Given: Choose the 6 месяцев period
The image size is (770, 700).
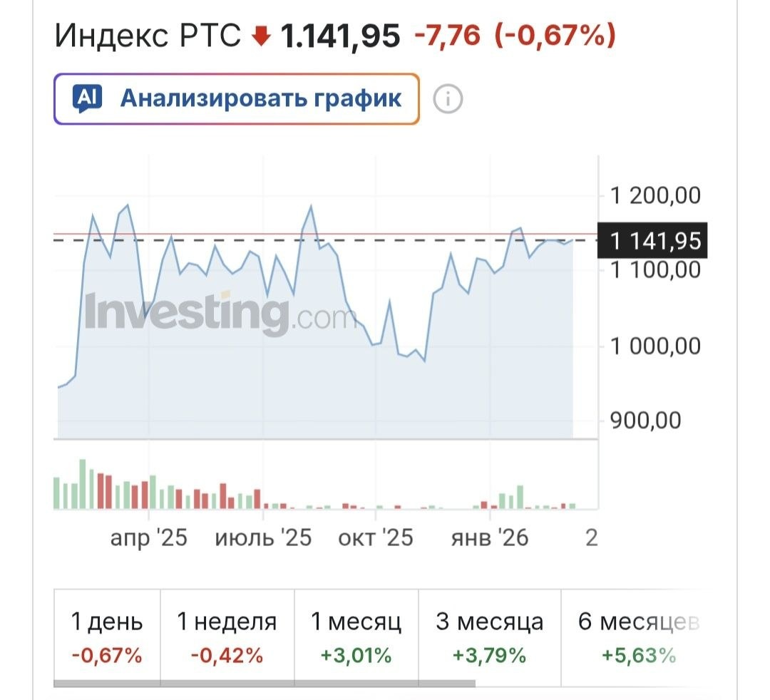Looking at the screenshot, I should (637, 637).
